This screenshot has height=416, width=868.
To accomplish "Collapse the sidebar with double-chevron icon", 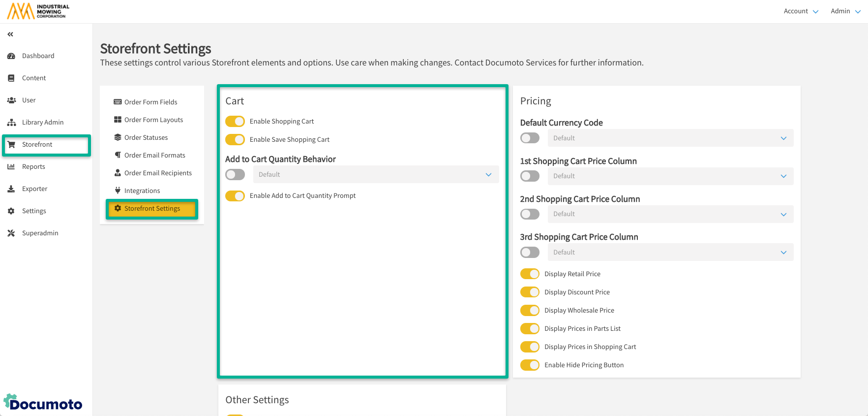I will point(10,34).
